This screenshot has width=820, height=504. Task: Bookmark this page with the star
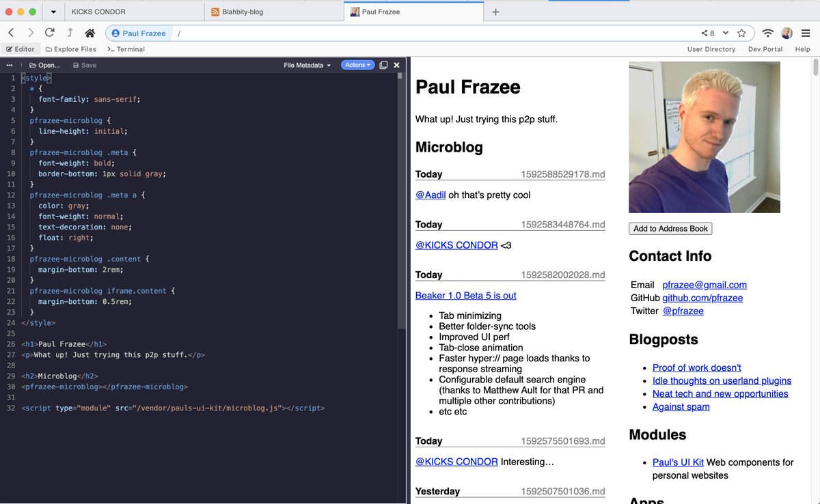(x=741, y=33)
